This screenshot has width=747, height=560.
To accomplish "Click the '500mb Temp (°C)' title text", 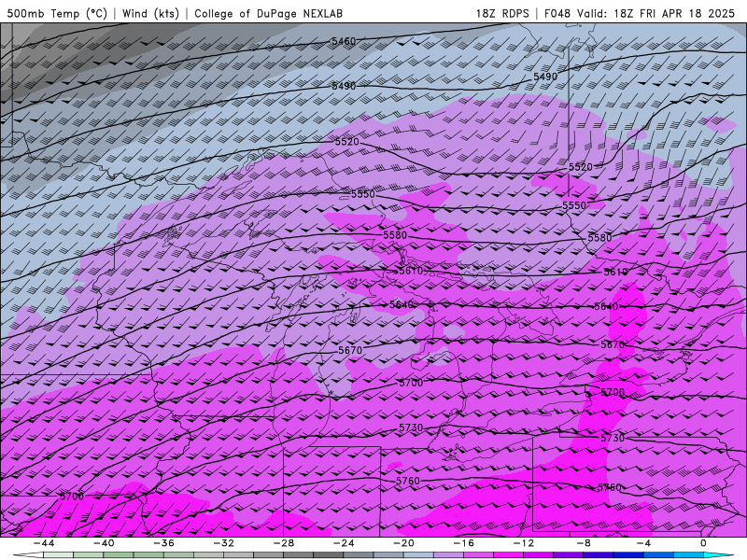I will point(57,13).
